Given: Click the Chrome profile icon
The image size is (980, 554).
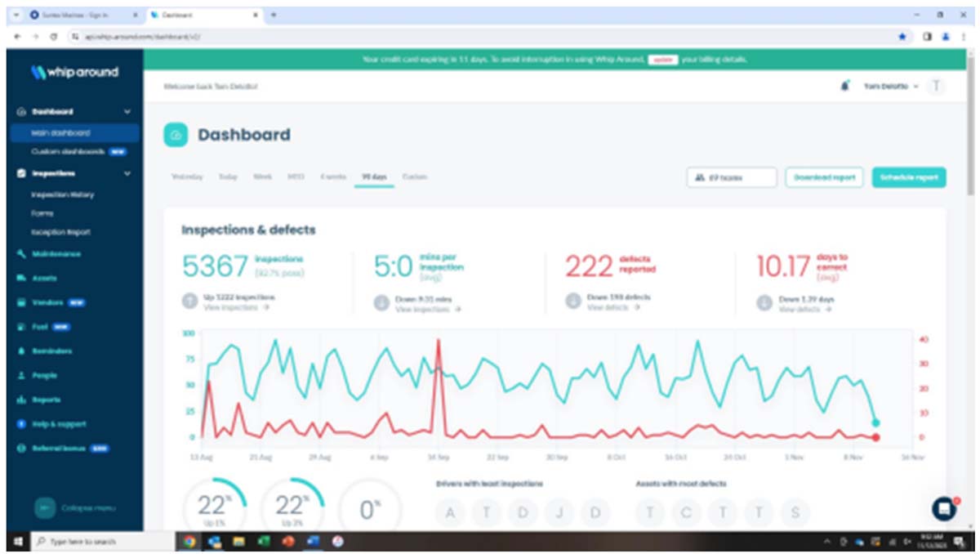Looking at the screenshot, I should pyautogui.click(x=946, y=37).
